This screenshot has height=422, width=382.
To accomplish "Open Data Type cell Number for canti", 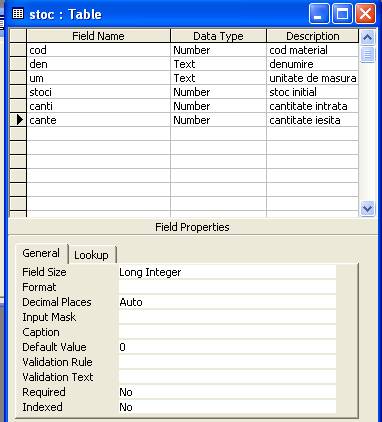I will [218, 106].
